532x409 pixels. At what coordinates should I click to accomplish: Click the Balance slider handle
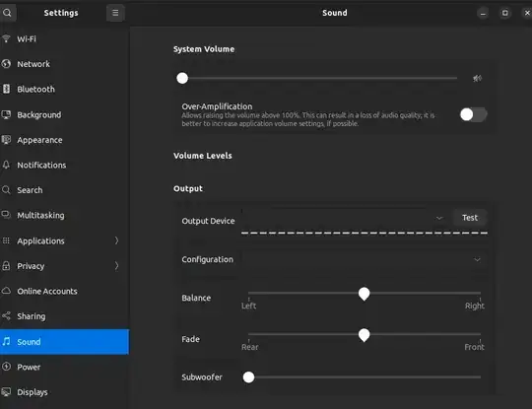pyautogui.click(x=365, y=294)
